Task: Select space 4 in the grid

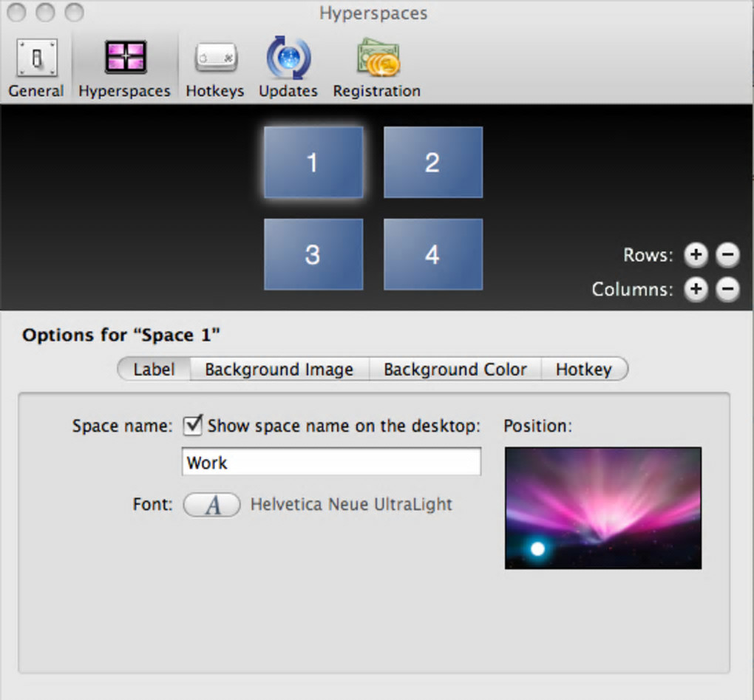Action: (x=433, y=254)
